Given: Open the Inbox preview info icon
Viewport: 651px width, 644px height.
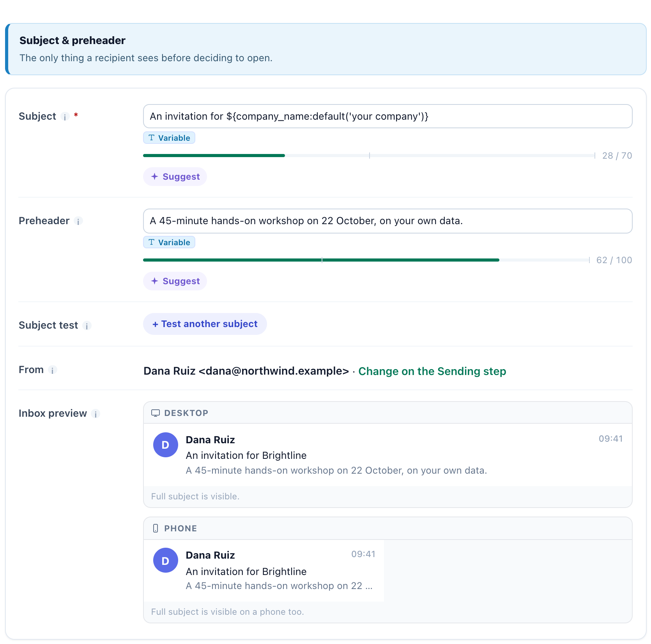Looking at the screenshot, I should pos(96,414).
